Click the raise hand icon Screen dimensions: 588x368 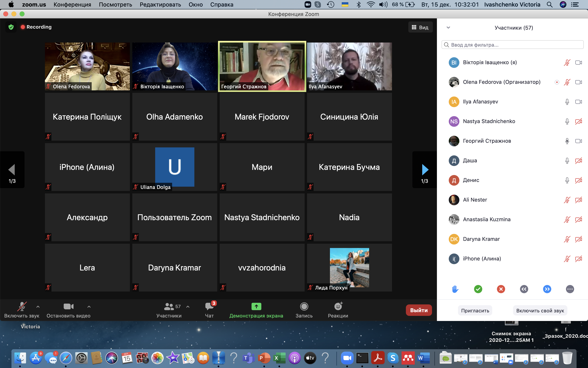tap(455, 289)
